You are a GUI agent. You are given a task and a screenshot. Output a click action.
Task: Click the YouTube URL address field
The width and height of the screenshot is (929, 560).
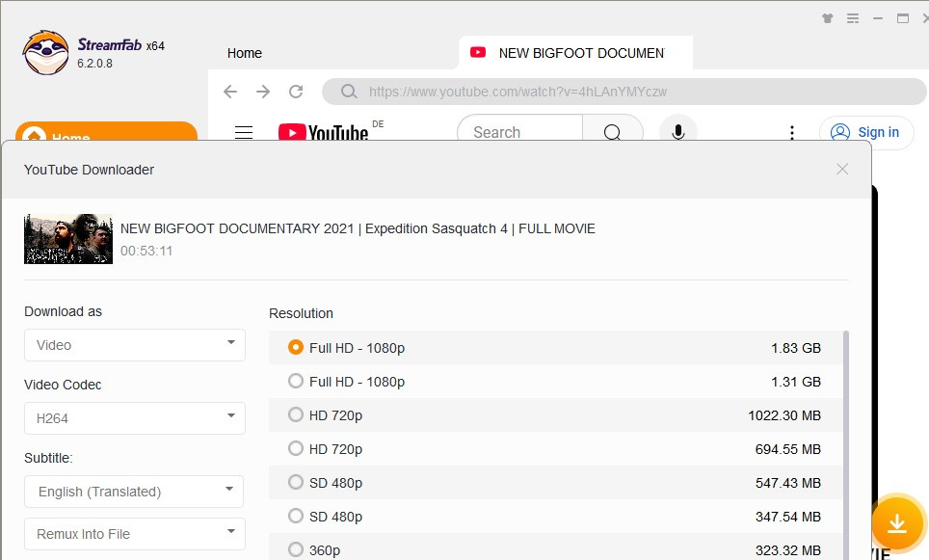(x=617, y=92)
